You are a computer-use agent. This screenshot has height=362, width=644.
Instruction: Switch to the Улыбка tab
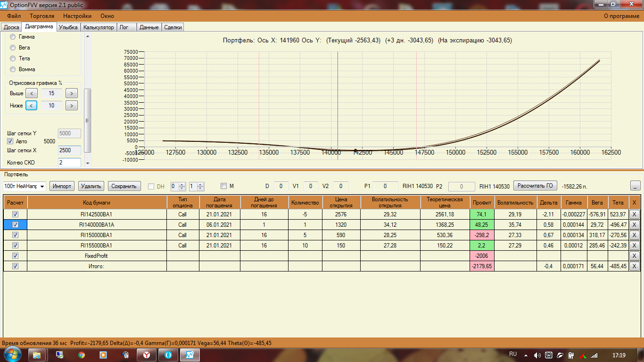coord(68,27)
